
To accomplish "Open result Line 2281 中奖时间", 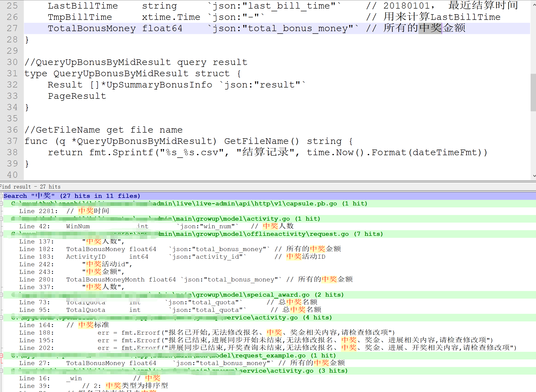I will click(x=64, y=211).
